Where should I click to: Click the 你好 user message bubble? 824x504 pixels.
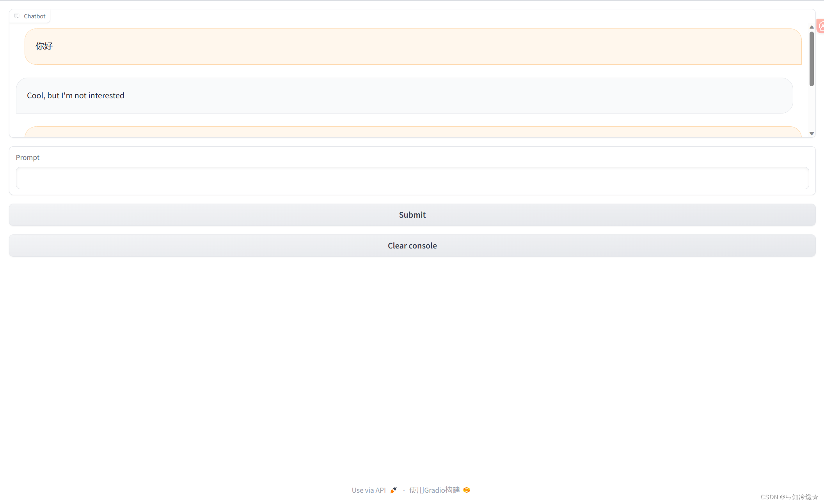pos(413,46)
